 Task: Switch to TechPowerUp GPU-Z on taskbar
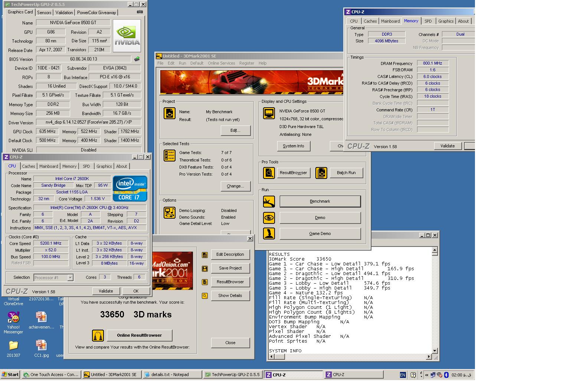tap(233, 375)
